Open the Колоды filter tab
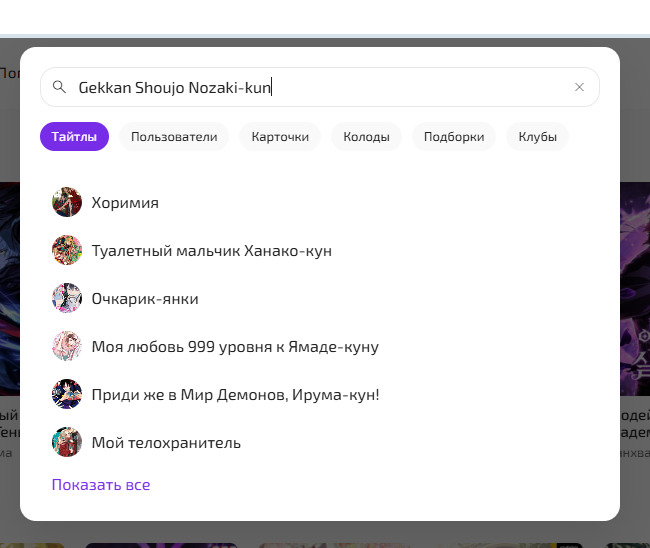 click(x=366, y=137)
